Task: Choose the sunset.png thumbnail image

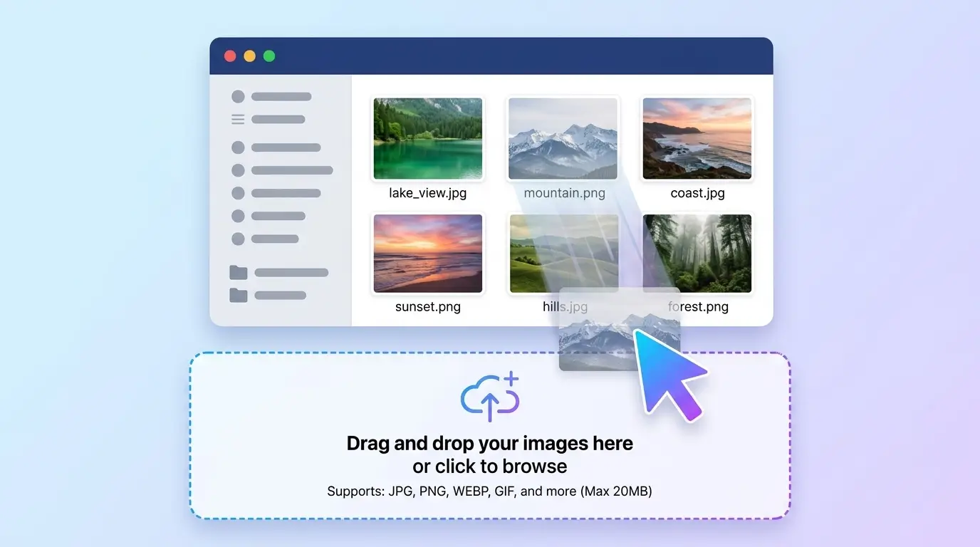Action: coord(428,254)
